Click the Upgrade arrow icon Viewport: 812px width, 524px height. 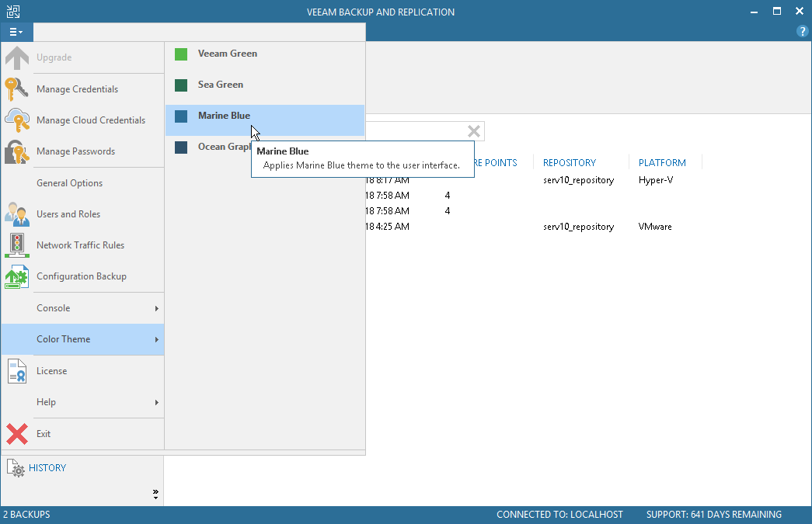[x=17, y=57]
